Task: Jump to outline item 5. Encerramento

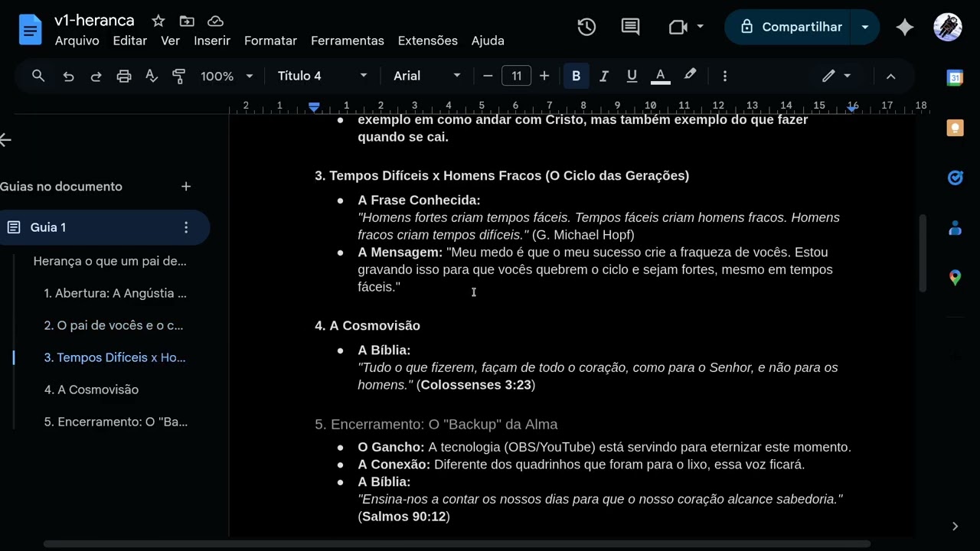Action: pyautogui.click(x=116, y=422)
